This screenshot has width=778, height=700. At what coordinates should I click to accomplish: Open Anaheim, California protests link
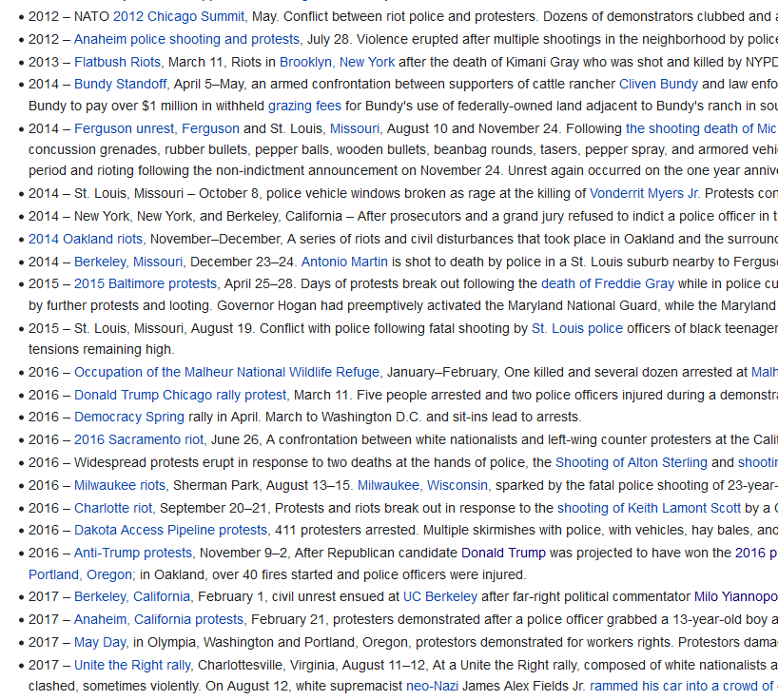[x=159, y=619]
